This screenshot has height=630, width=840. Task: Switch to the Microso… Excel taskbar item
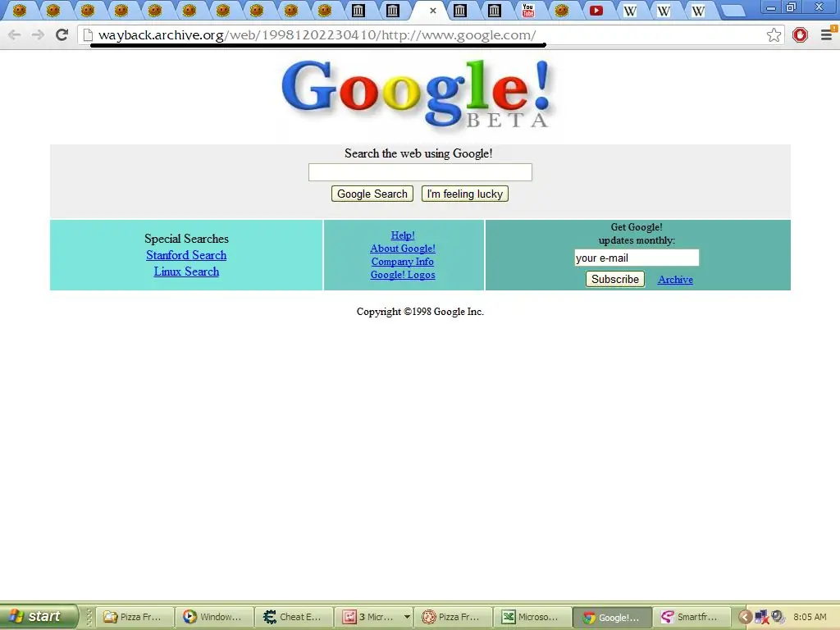[532, 617]
